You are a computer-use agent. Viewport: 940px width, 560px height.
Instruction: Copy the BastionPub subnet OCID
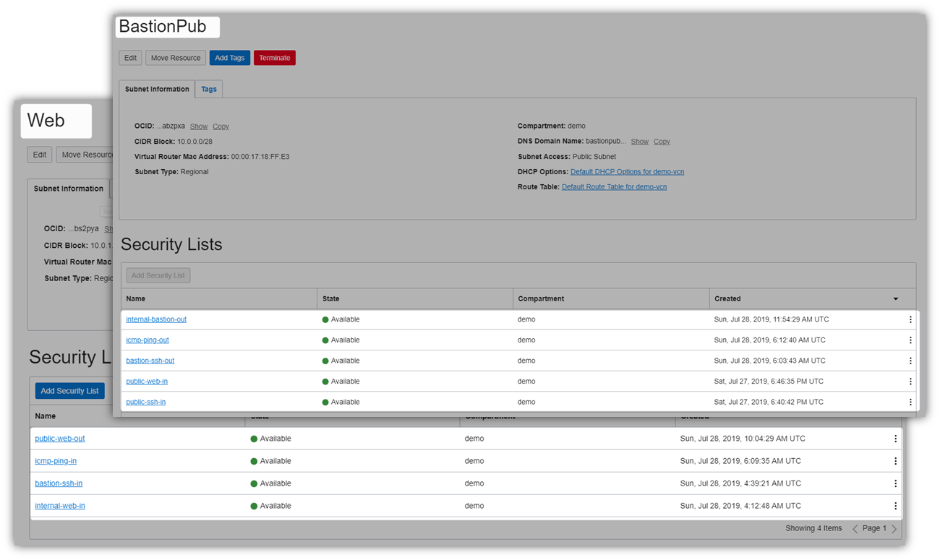click(x=221, y=126)
